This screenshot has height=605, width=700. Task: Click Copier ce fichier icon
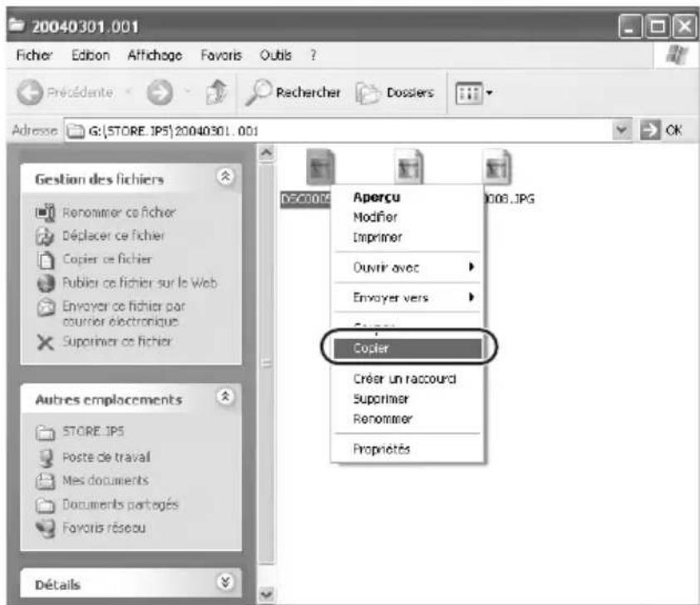[x=45, y=259]
